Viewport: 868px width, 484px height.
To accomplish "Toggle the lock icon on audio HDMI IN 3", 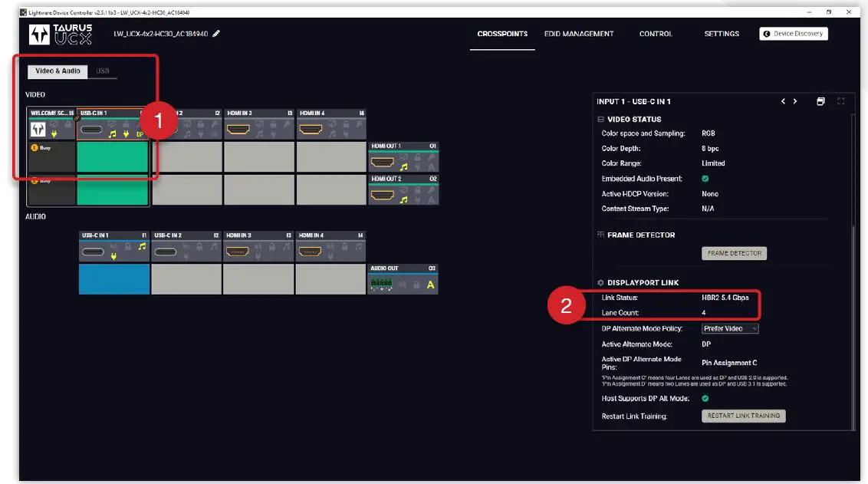I will (271, 247).
